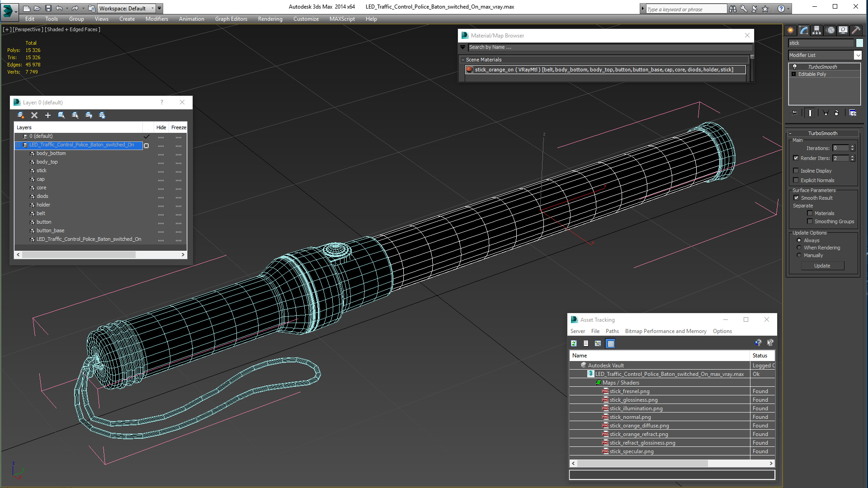Click Refresh icon in Asset Tracking toolbar
Viewport: 868px width, 488px height.
tap(574, 343)
